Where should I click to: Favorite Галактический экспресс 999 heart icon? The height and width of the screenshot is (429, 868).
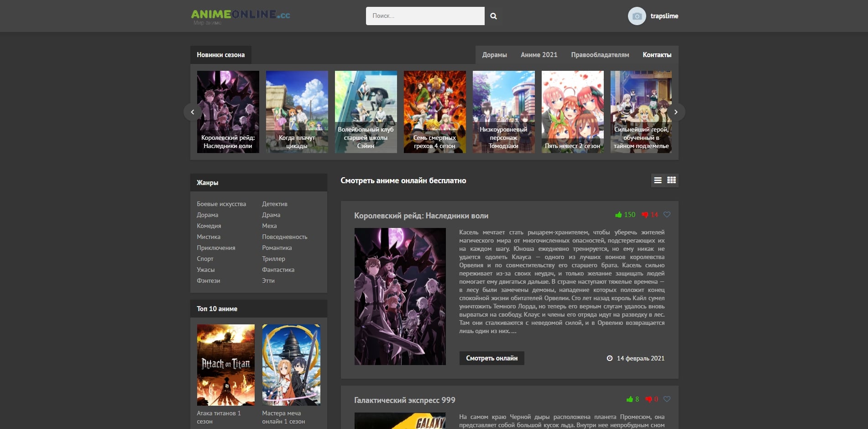667,399
